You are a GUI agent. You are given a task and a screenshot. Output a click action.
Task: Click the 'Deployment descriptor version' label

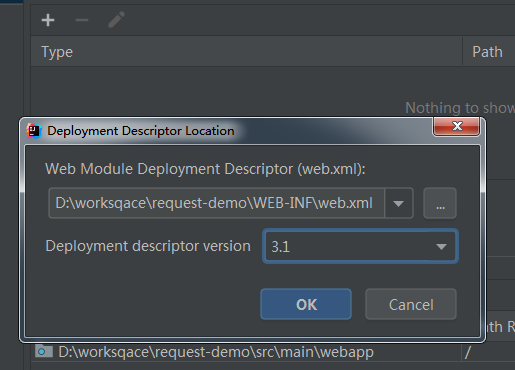[x=148, y=246]
